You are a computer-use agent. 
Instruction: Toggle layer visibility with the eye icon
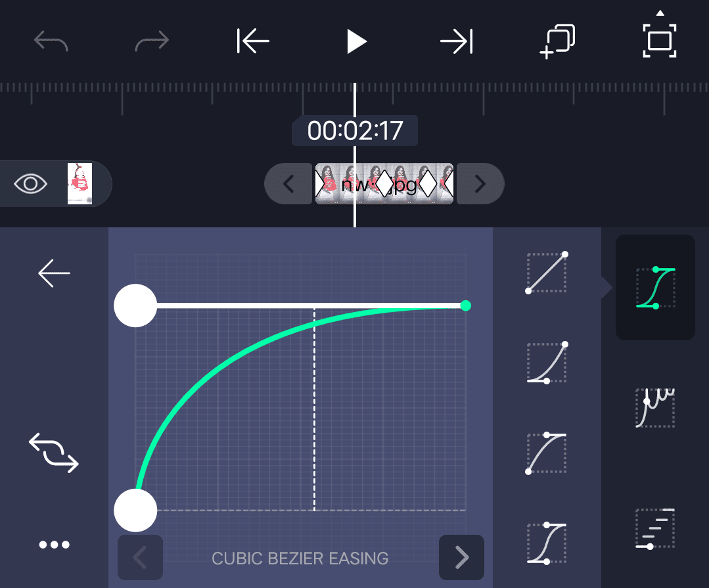click(31, 184)
